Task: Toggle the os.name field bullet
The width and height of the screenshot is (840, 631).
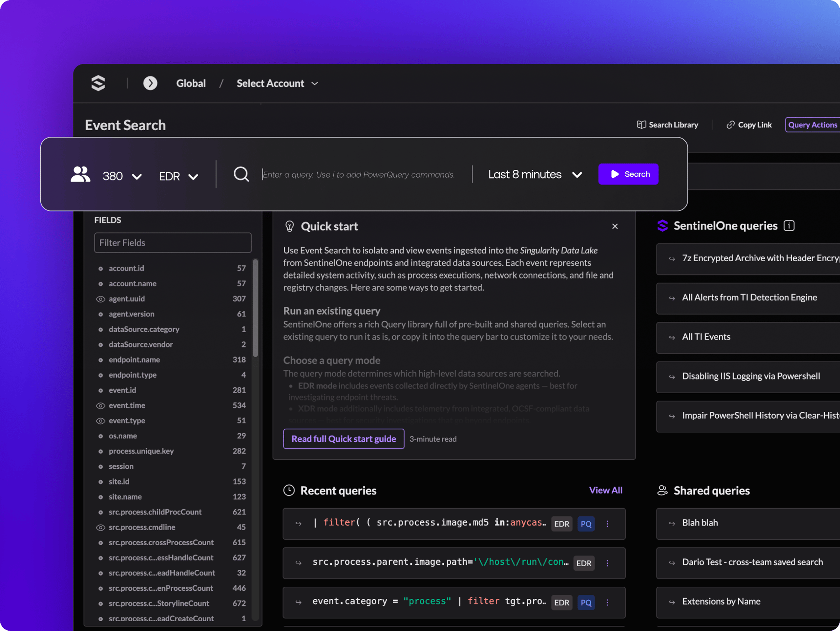Action: [x=100, y=436]
